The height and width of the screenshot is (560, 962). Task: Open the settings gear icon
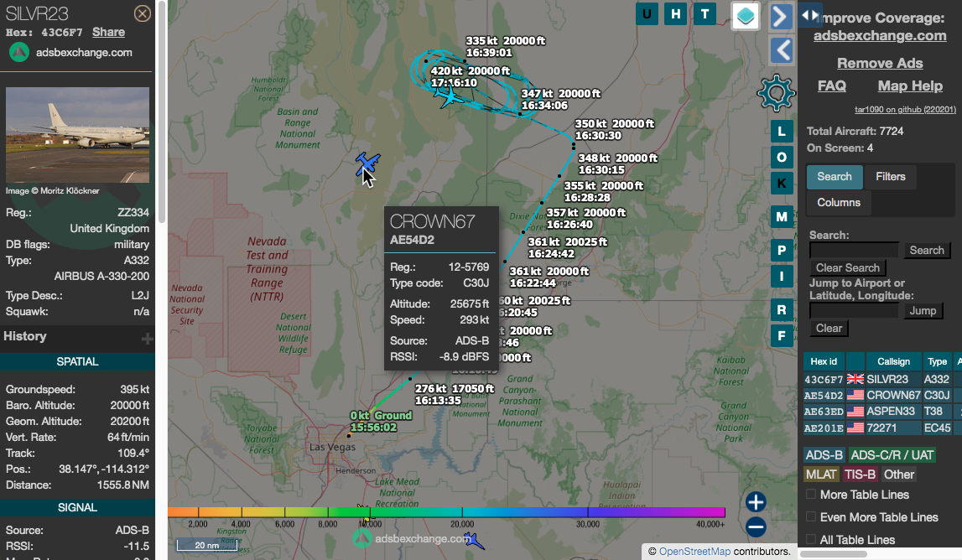pyautogui.click(x=776, y=92)
